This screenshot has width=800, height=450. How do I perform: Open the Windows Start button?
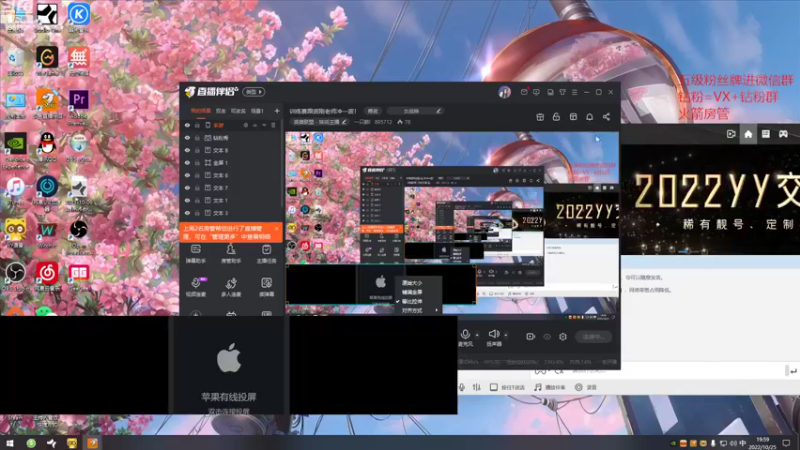9,443
